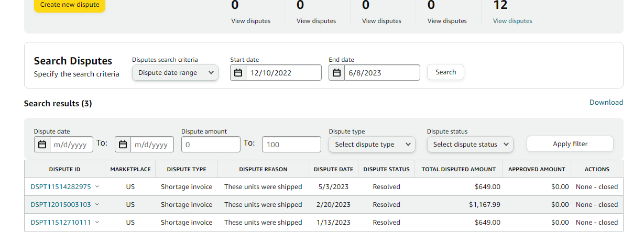Image resolution: width=644 pixels, height=243 pixels.
Task: Click None - closed in DSPT11514282975 row
Action: pyautogui.click(x=597, y=187)
